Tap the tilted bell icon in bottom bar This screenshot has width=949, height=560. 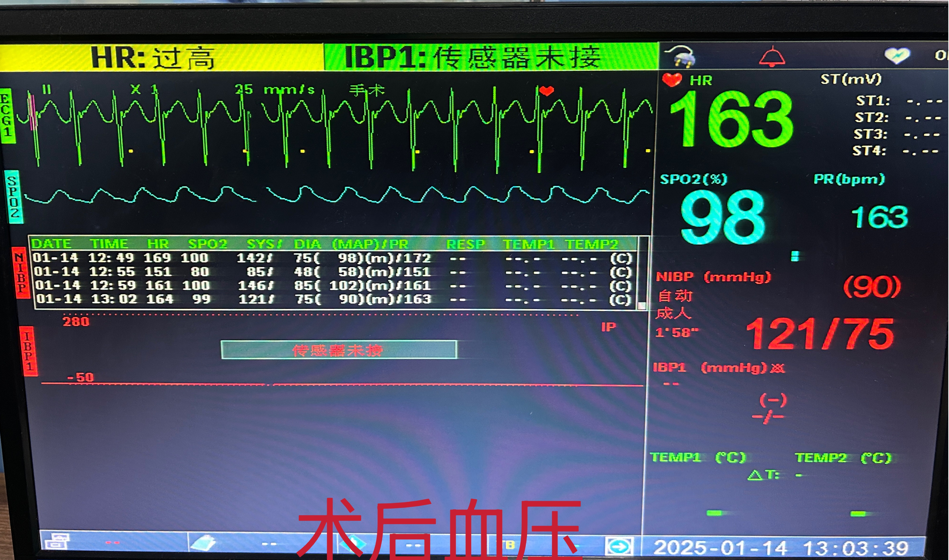click(x=203, y=543)
